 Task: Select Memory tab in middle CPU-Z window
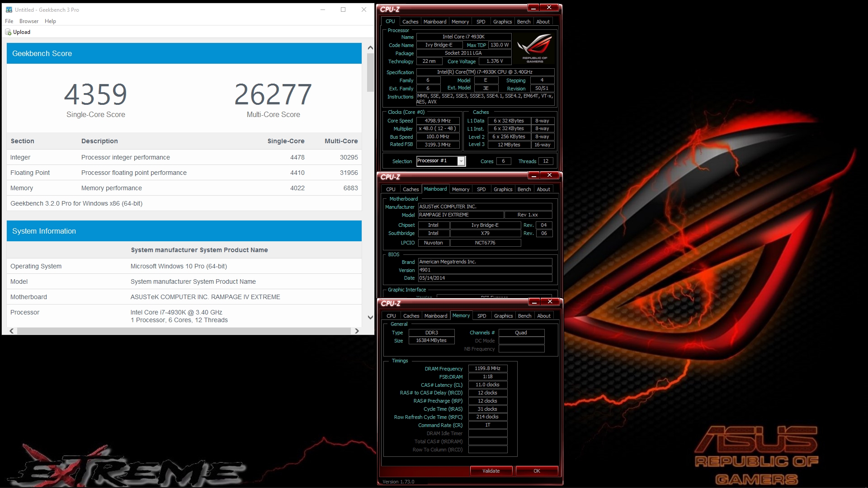(461, 189)
